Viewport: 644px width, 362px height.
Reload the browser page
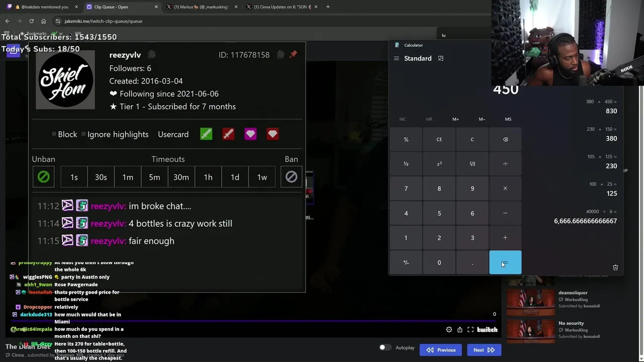[x=31, y=21]
